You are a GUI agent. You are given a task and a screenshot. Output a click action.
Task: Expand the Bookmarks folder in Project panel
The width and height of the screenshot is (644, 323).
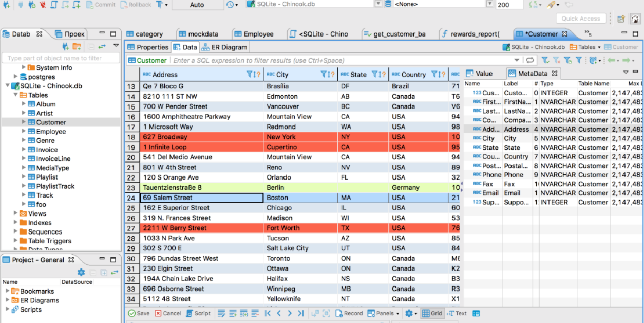point(7,291)
